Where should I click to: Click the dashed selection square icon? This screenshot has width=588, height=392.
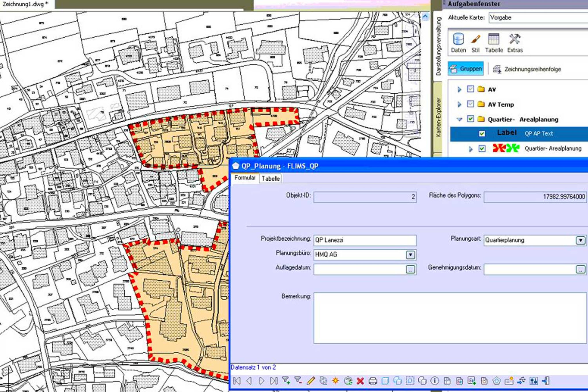(x=410, y=381)
